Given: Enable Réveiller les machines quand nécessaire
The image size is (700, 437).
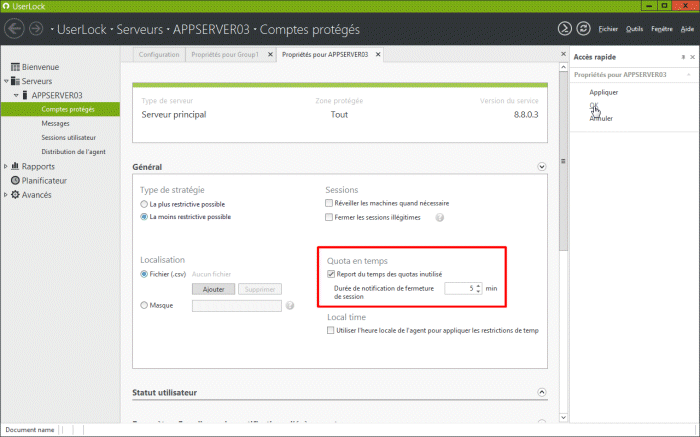Looking at the screenshot, I should tap(329, 203).
